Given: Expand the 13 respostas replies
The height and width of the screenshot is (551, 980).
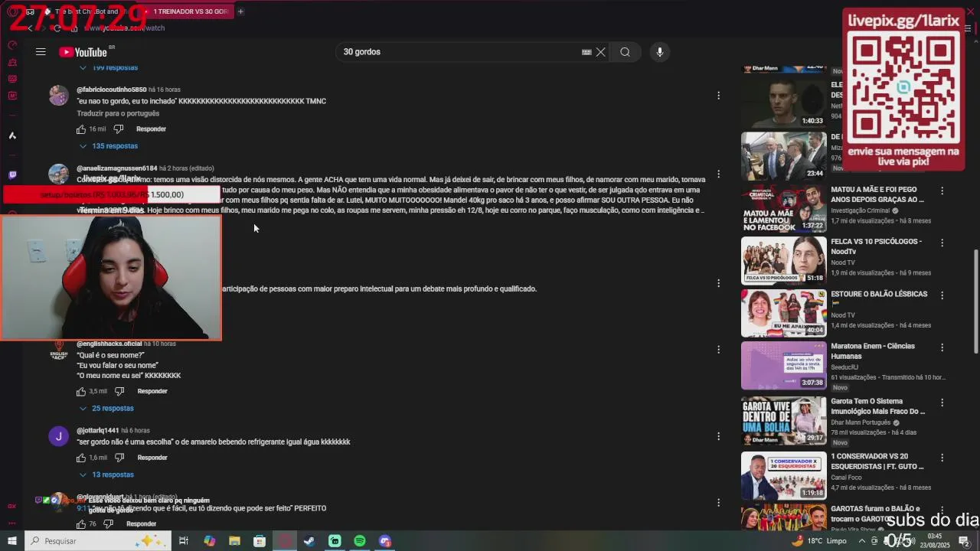Looking at the screenshot, I should click(x=107, y=475).
